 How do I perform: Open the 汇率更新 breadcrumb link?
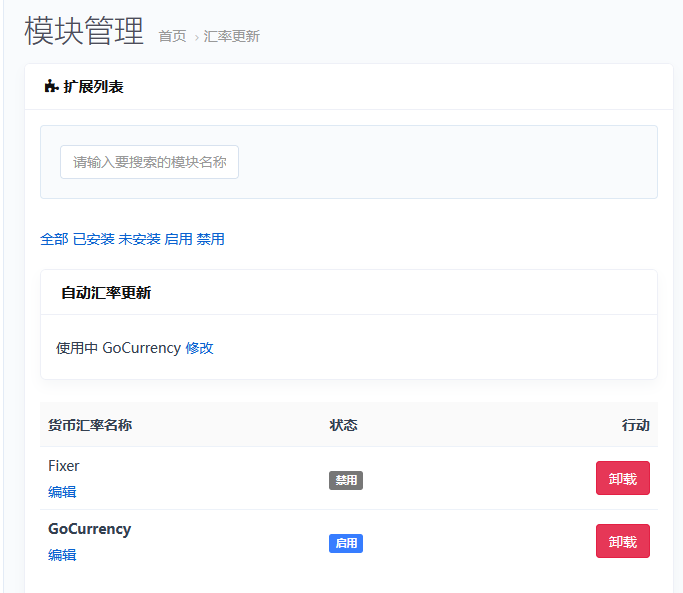point(231,36)
